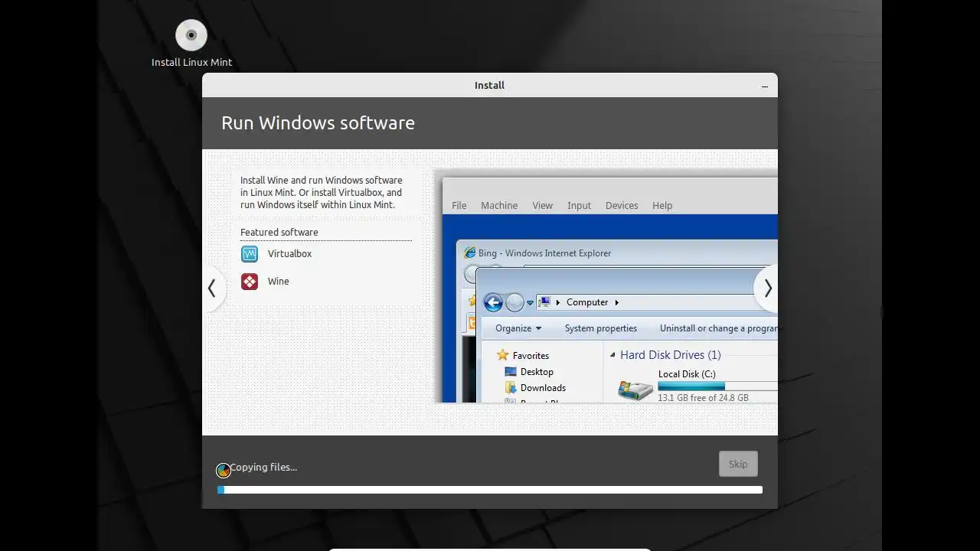Click the Desktop folder icon in sidebar
This screenshot has width=980, height=551.
click(511, 372)
